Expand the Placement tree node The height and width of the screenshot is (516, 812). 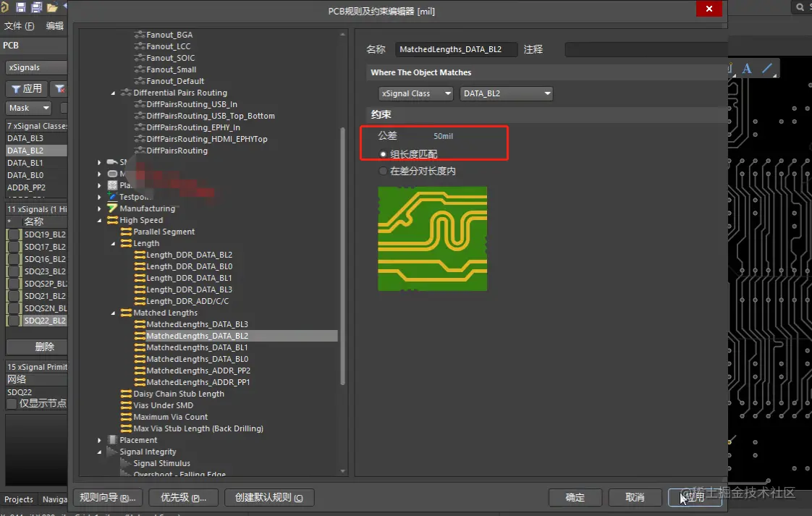click(x=99, y=440)
